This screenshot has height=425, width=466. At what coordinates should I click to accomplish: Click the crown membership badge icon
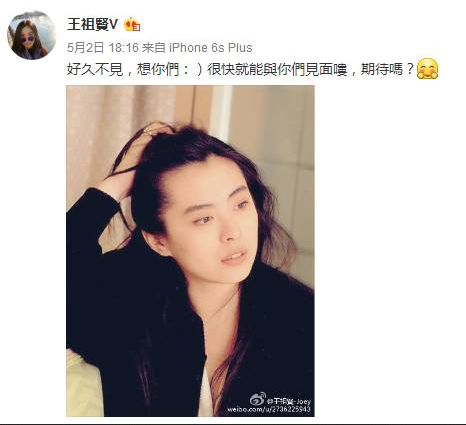(x=132, y=24)
